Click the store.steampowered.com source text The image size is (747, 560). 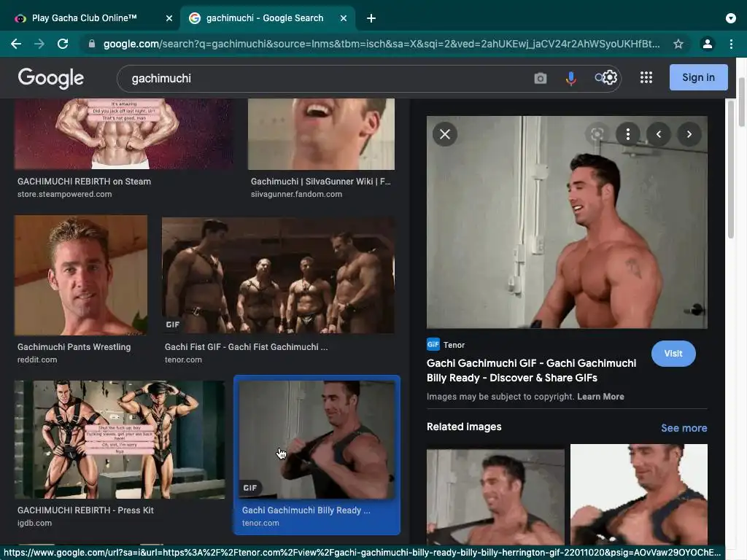[x=65, y=194]
